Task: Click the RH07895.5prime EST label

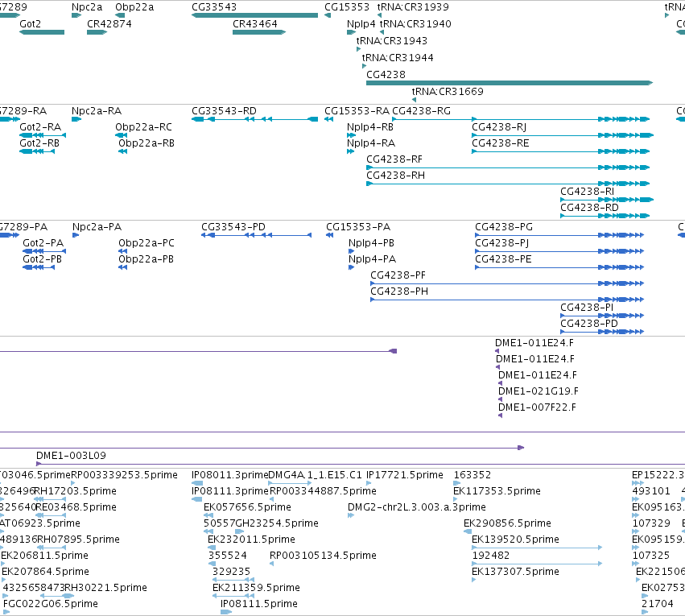Action: pyautogui.click(x=79, y=540)
